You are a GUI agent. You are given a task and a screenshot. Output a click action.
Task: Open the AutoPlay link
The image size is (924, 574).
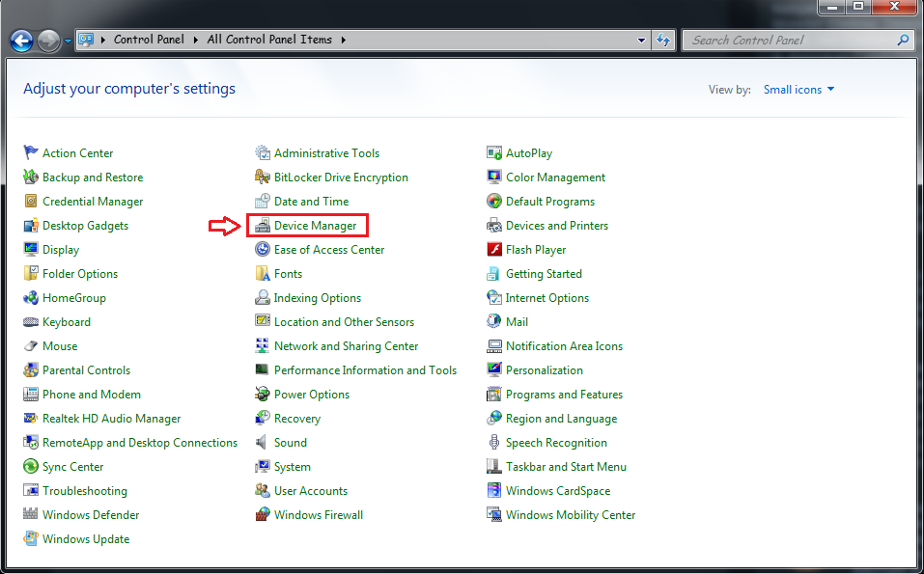tap(529, 153)
